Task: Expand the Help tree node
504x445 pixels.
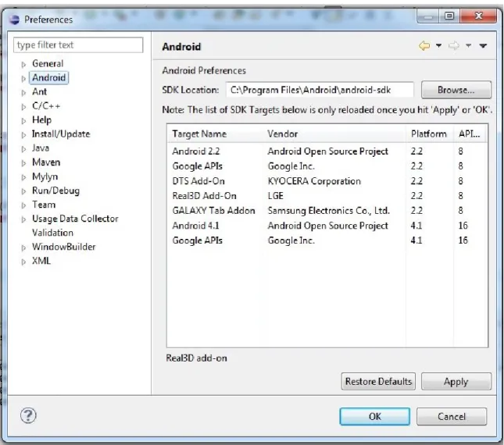Action: [23, 121]
